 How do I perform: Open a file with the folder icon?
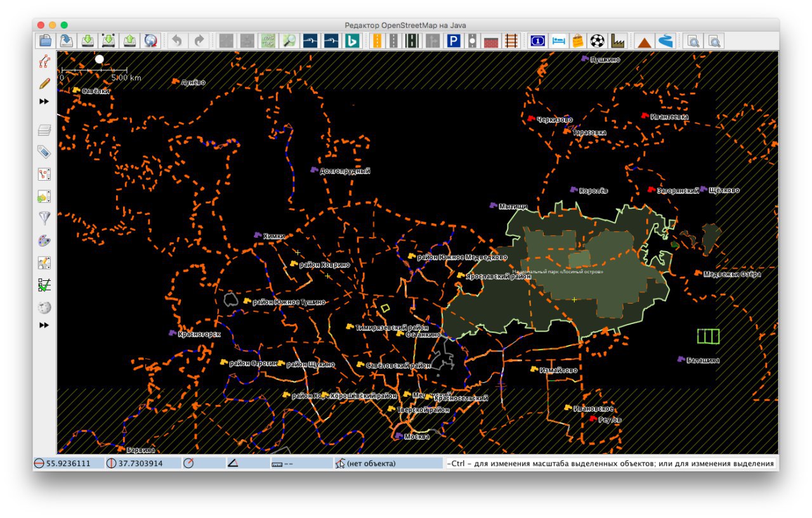(45, 41)
